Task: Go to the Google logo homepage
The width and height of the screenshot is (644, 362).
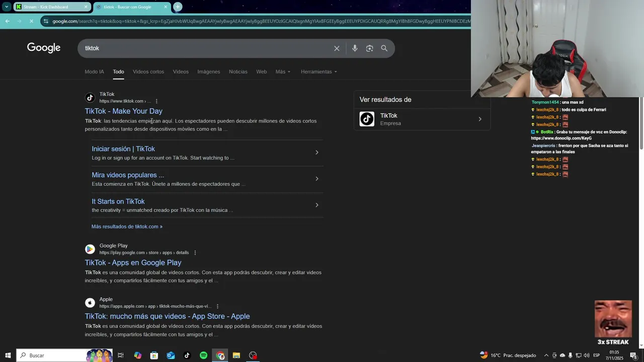Action: pos(44,48)
